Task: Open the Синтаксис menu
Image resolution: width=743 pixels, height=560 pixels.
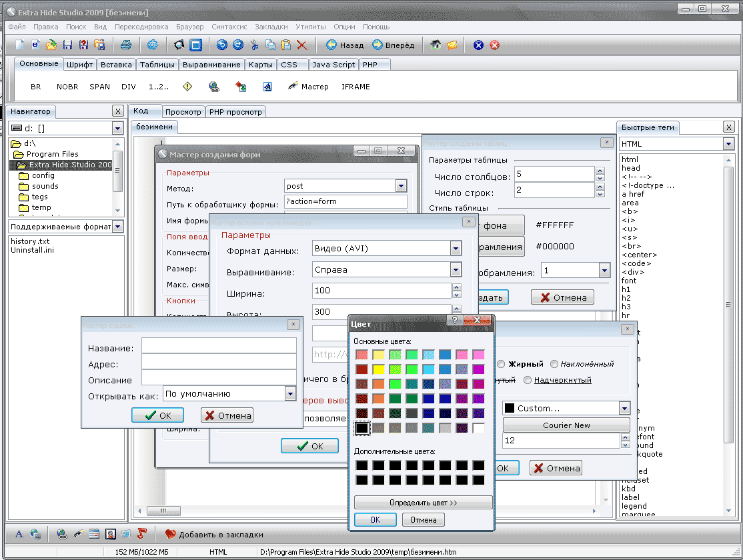Action: 229,27
